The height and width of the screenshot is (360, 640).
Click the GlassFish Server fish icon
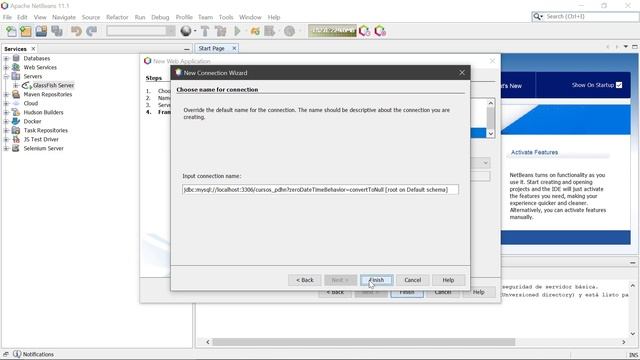tap(27, 85)
